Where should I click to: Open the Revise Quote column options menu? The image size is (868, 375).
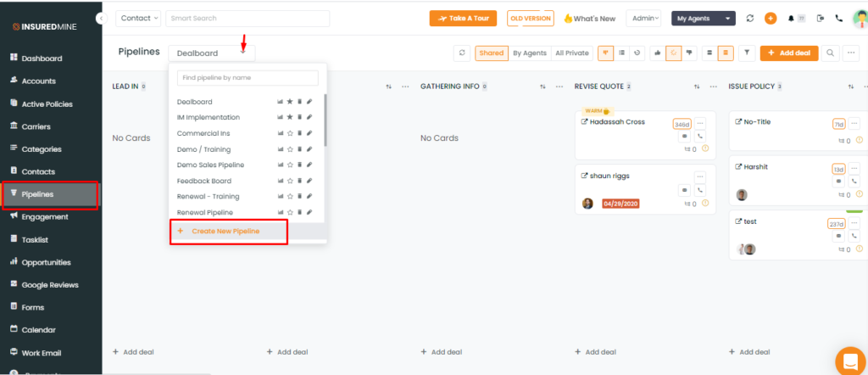pos(714,87)
